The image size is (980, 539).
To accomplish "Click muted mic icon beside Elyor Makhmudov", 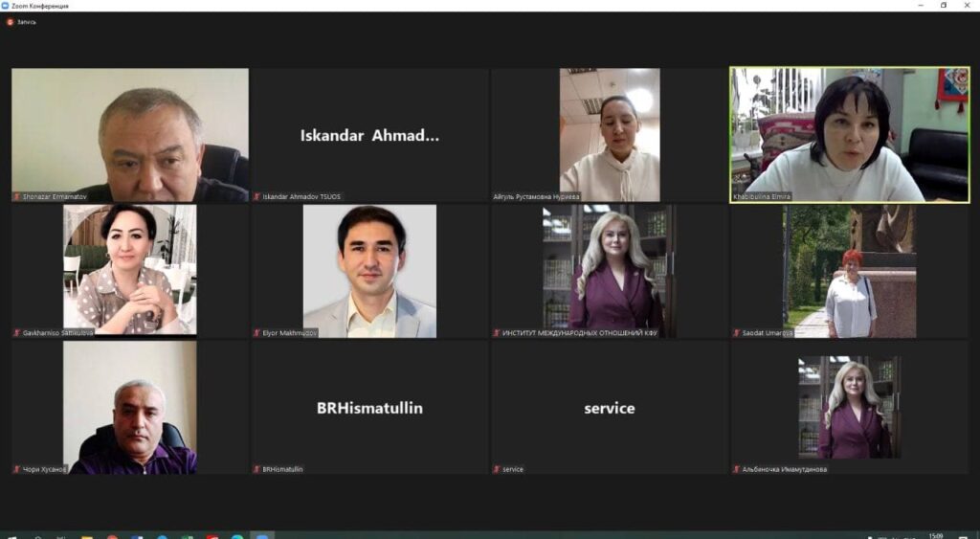I will [x=256, y=333].
